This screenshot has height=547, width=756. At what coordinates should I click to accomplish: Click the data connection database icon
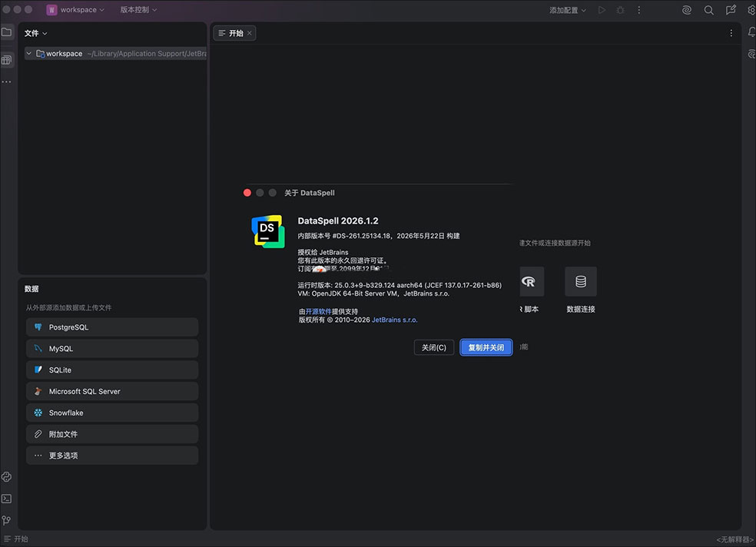[x=581, y=281]
